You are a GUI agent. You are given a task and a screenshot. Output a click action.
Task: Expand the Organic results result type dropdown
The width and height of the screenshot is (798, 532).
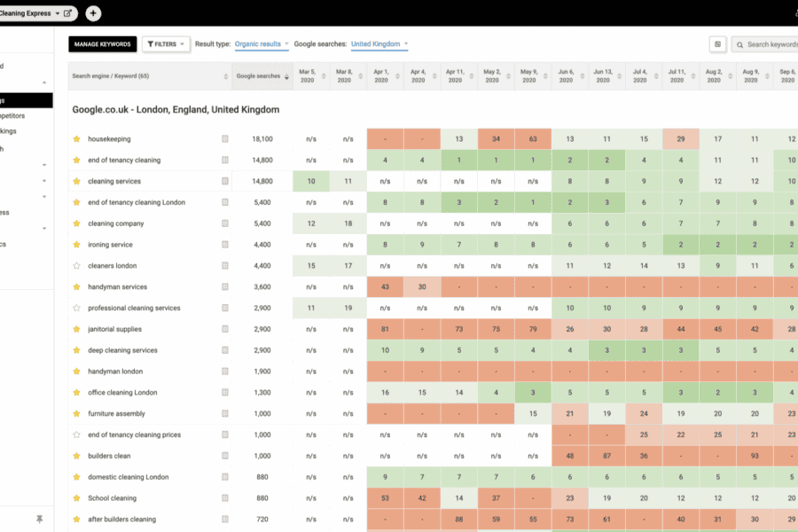pos(262,43)
